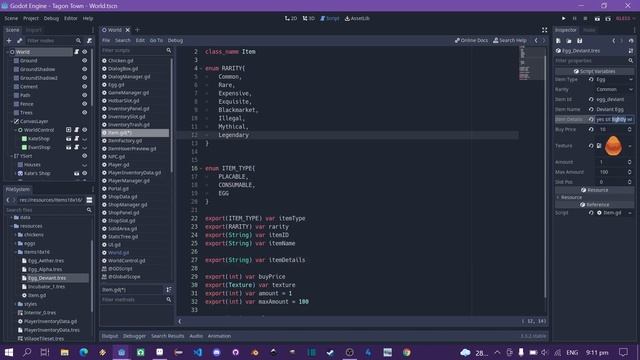Open the Animation bottom panel
This screenshot has height=360, width=640.
(219, 336)
